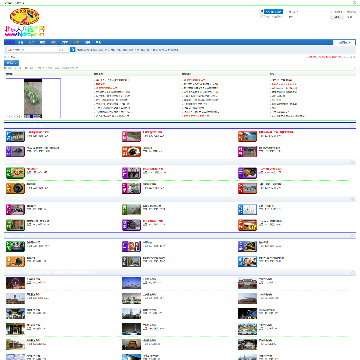Viewport: 360px width, 360px height.
Task: Collapse the first forum category using its header toggle
Action: [x=353, y=126]
